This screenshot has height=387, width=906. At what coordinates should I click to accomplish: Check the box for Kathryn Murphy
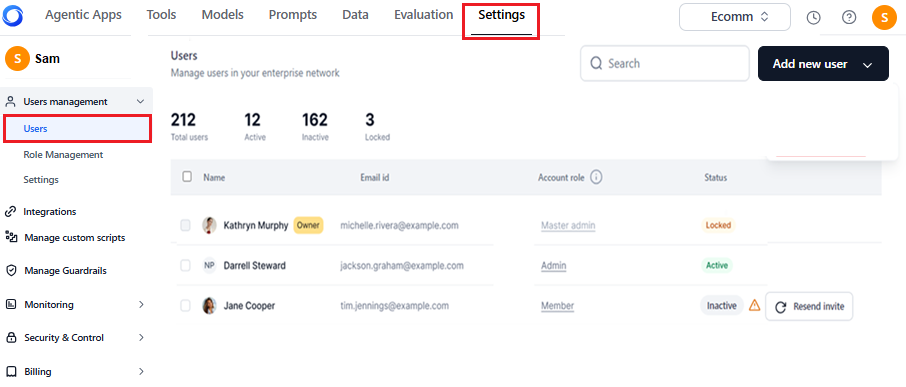(x=185, y=225)
